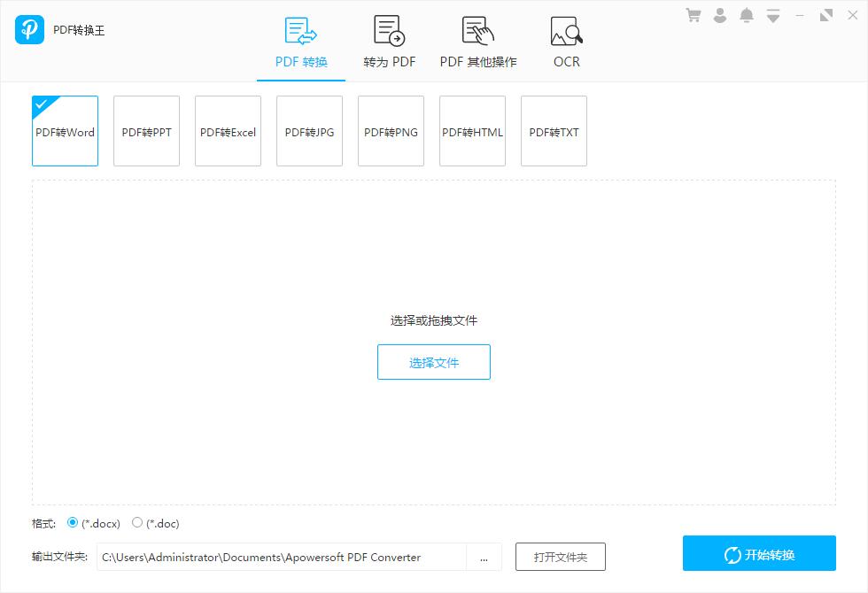The image size is (868, 593).
Task: Browse output folder with the ... button
Action: [x=484, y=557]
